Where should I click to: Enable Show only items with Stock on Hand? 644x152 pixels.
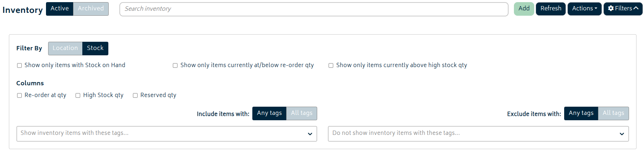coord(20,65)
